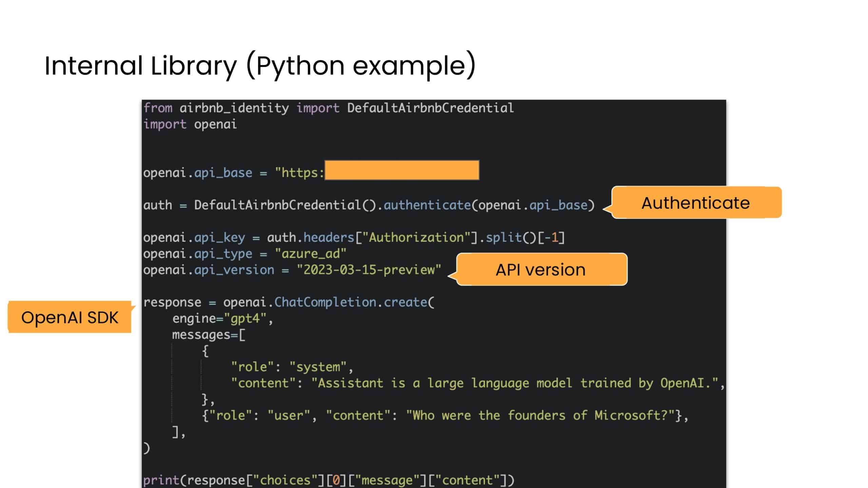This screenshot has height=488, width=868.
Task: Click the "Who were the founders of Microsoft?" string
Action: point(540,415)
